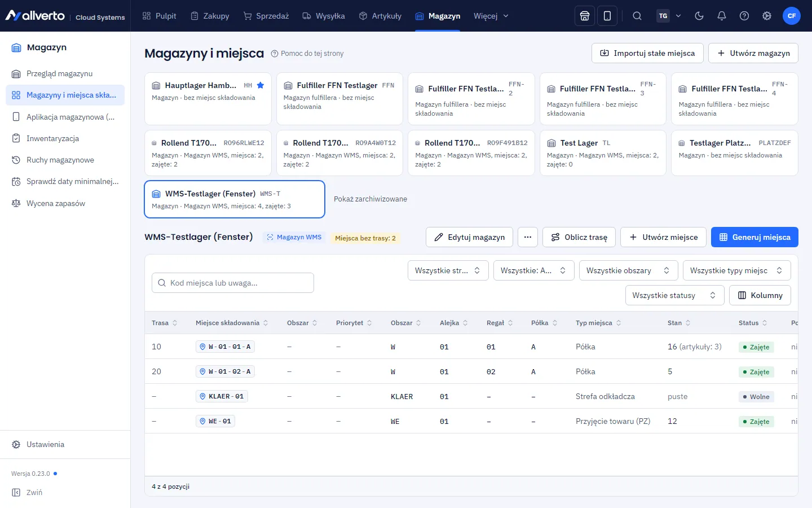Image resolution: width=812 pixels, height=508 pixels.
Task: Open the settings gear icon in header
Action: click(x=767, y=16)
